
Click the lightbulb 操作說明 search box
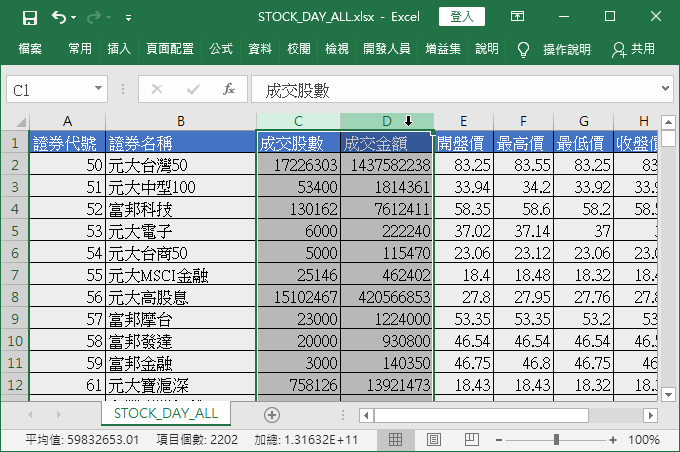pyautogui.click(x=554, y=49)
